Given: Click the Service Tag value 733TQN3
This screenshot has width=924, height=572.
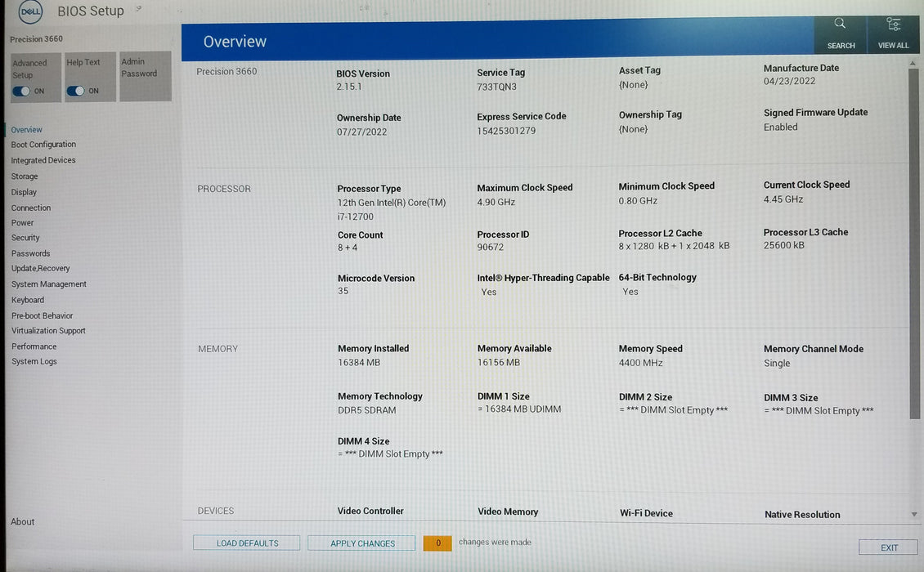Looking at the screenshot, I should [x=497, y=87].
